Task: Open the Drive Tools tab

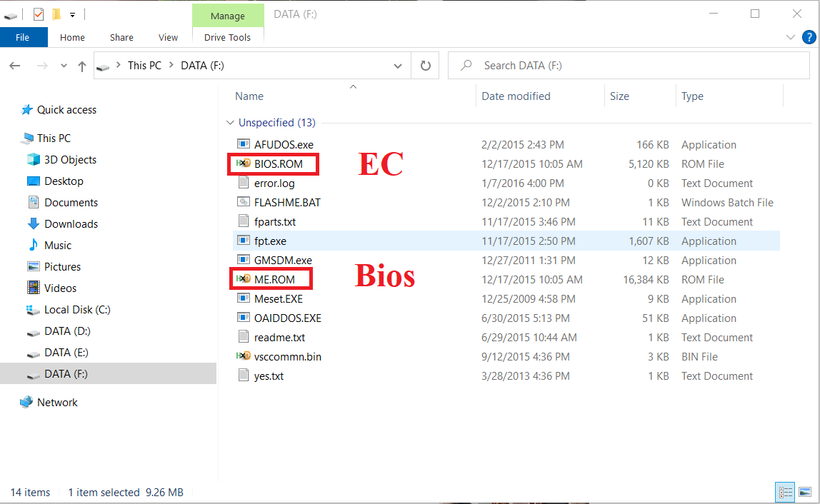Action: coord(227,37)
